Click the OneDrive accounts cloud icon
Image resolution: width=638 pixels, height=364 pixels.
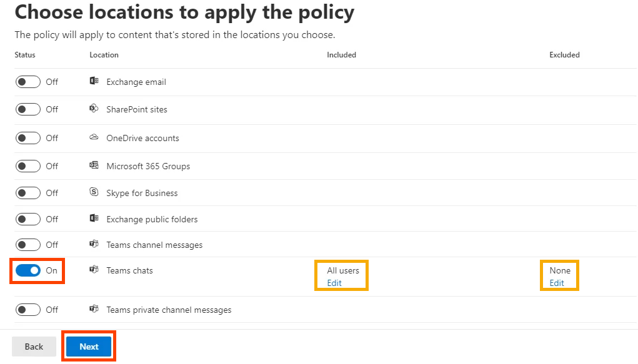pyautogui.click(x=94, y=137)
